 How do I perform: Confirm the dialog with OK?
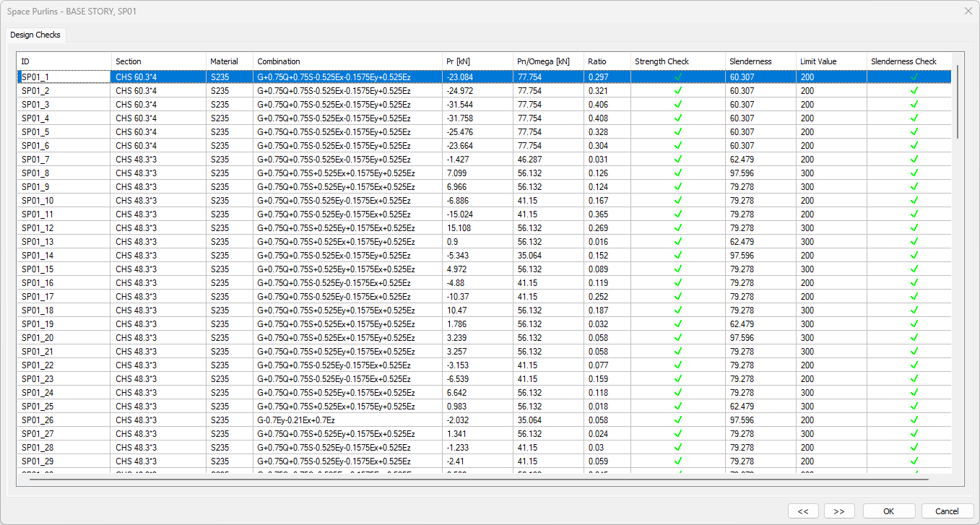coord(888,511)
